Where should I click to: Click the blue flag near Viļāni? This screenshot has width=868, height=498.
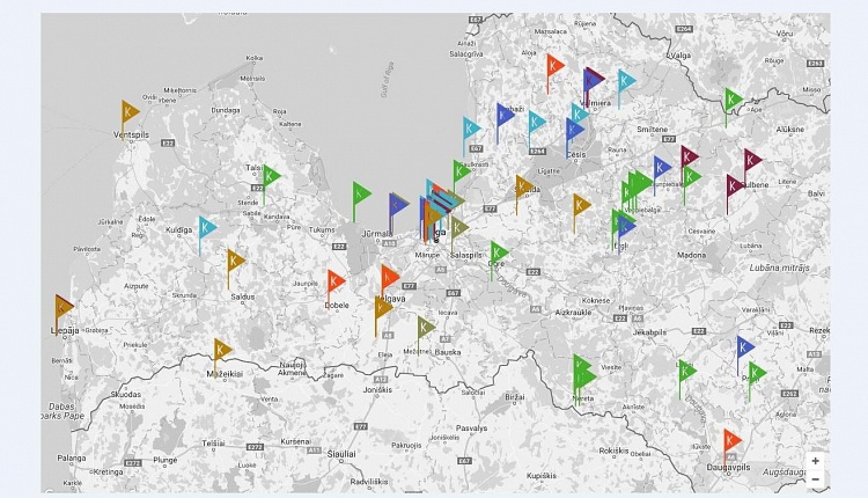click(745, 347)
